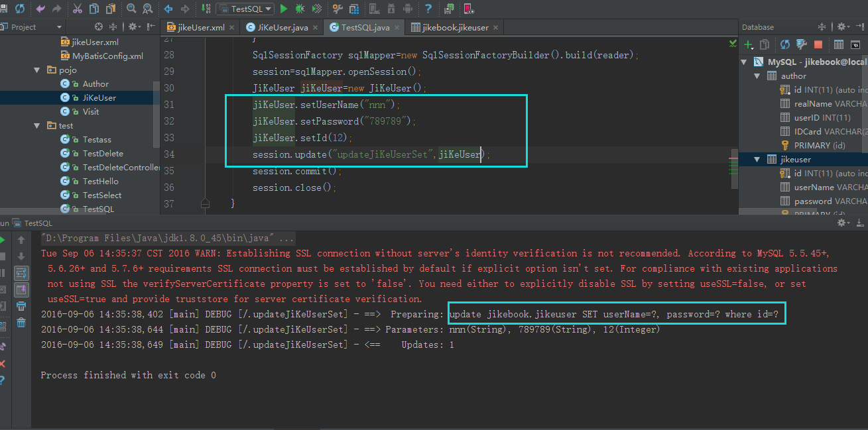Click the red Disconnect stop icon in the Database panel
The image size is (868, 430).
click(818, 44)
